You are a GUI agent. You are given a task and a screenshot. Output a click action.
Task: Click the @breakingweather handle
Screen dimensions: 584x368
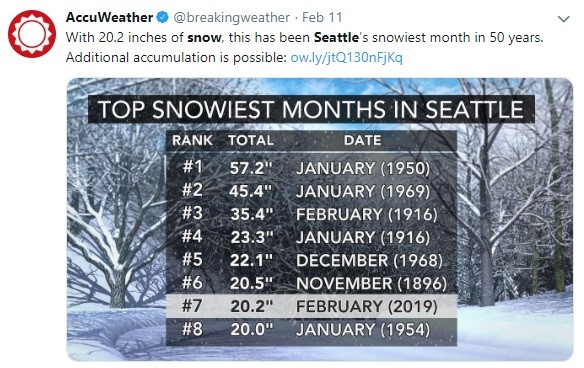[231, 17]
